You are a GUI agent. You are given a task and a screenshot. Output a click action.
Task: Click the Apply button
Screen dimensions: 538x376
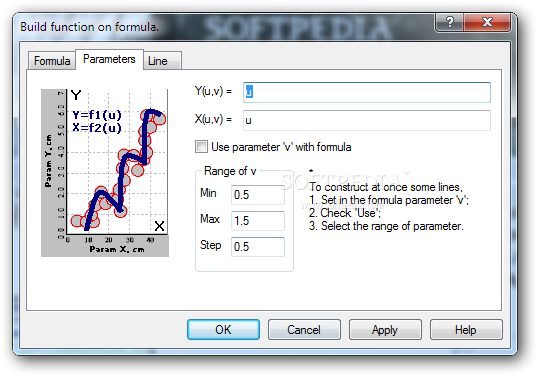pos(385,330)
